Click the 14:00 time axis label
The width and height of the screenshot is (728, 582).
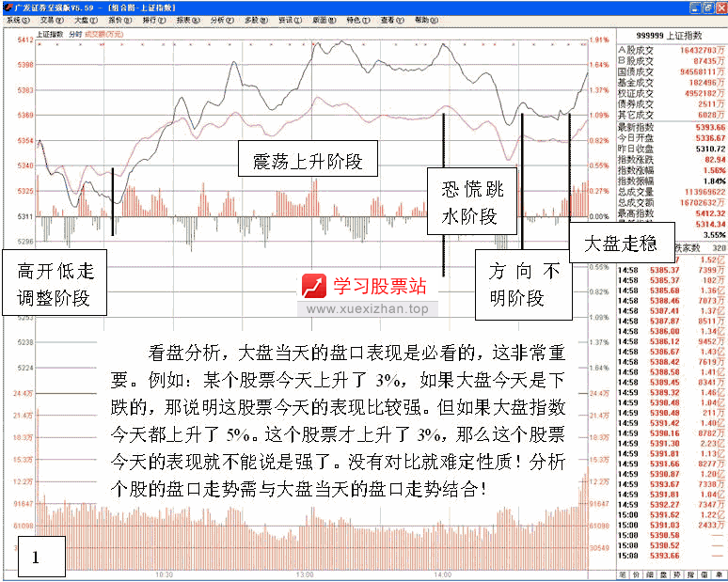(442, 575)
